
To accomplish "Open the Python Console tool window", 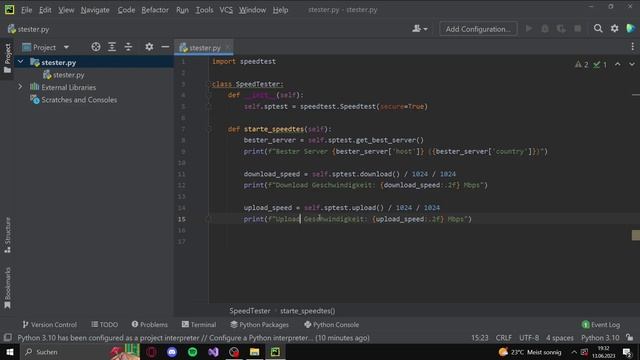I will pyautogui.click(x=331, y=324).
